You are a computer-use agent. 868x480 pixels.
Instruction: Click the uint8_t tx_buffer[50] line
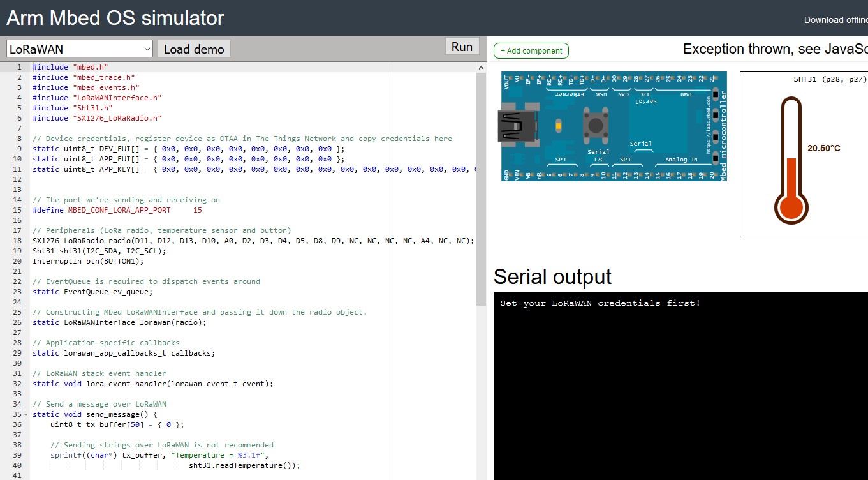117,424
